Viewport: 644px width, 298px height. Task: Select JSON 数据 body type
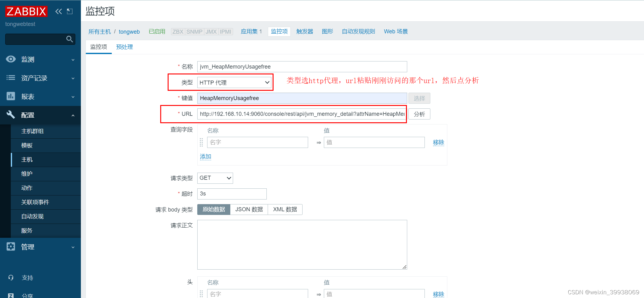tap(249, 209)
